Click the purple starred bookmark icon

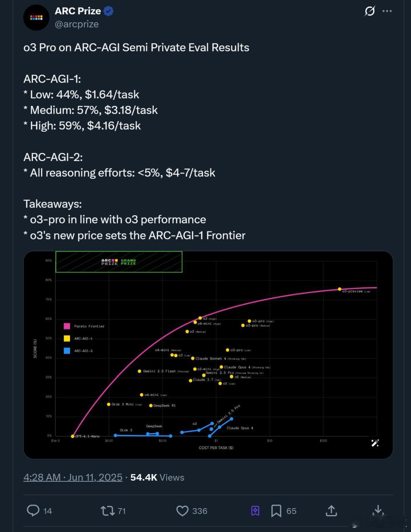click(x=255, y=511)
